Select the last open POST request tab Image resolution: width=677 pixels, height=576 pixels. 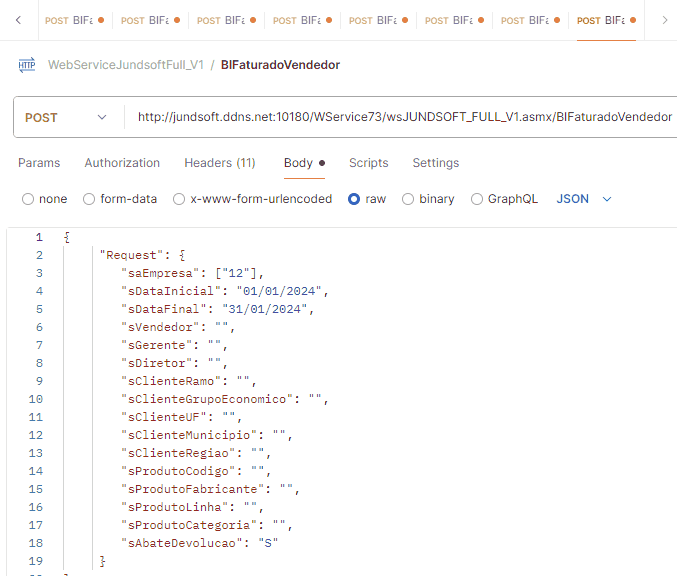point(602,20)
